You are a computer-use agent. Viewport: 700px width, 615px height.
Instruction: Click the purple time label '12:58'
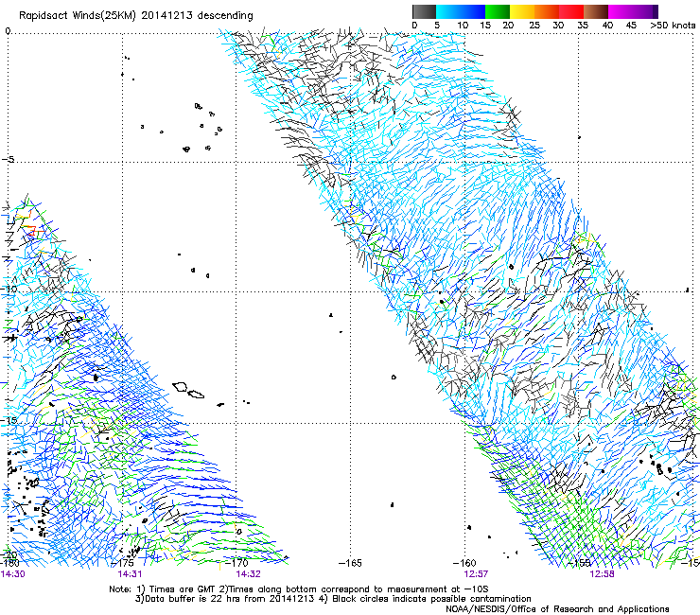[602, 574]
